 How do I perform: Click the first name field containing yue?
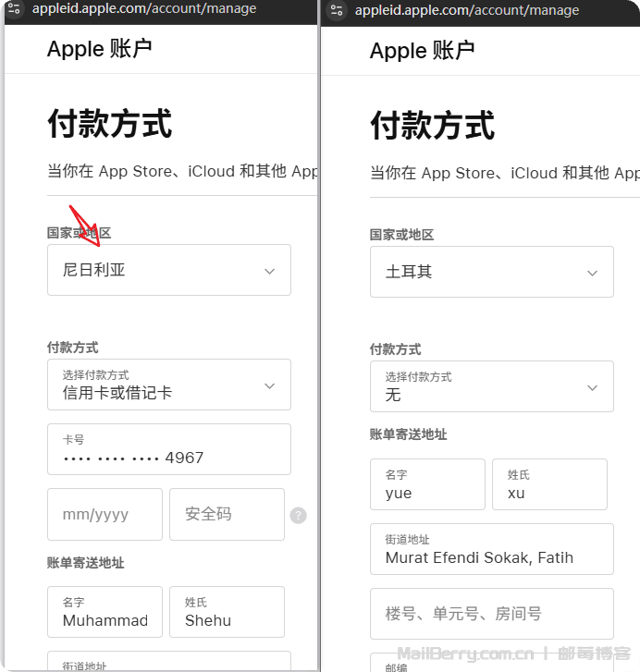pyautogui.click(x=428, y=484)
